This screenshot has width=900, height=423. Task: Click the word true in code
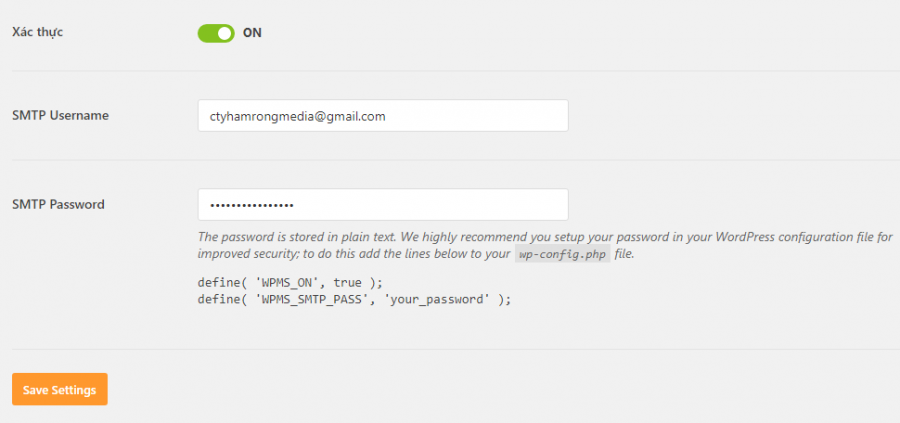tap(347, 284)
